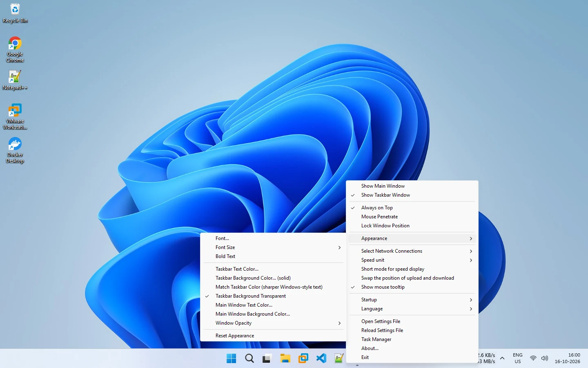
Task: Open Visual Studio Code from the taskbar
Action: point(321,359)
